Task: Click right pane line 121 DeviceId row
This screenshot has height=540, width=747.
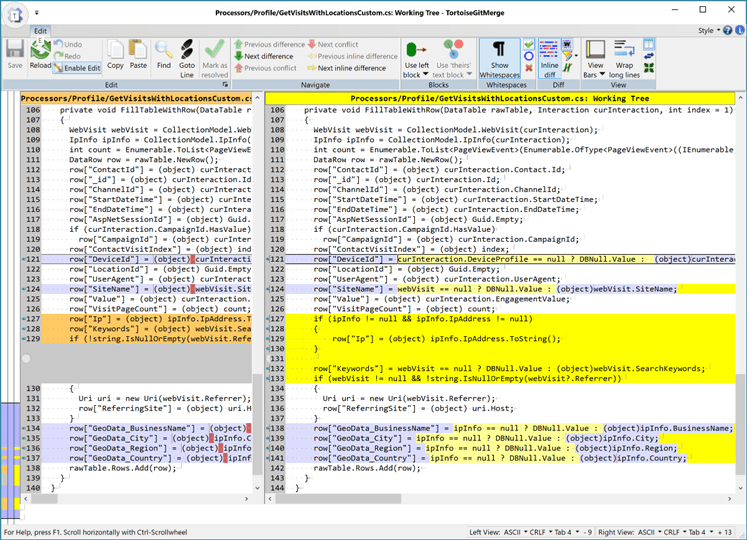Action: (x=510, y=259)
